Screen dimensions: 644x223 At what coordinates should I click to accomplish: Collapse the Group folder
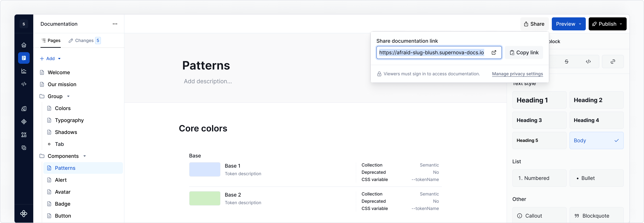[x=68, y=96]
